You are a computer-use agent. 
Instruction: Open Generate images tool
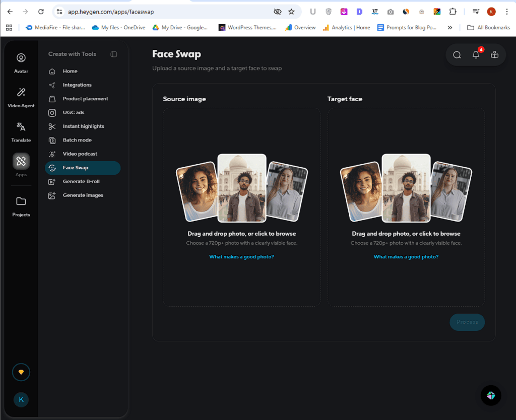tap(83, 195)
